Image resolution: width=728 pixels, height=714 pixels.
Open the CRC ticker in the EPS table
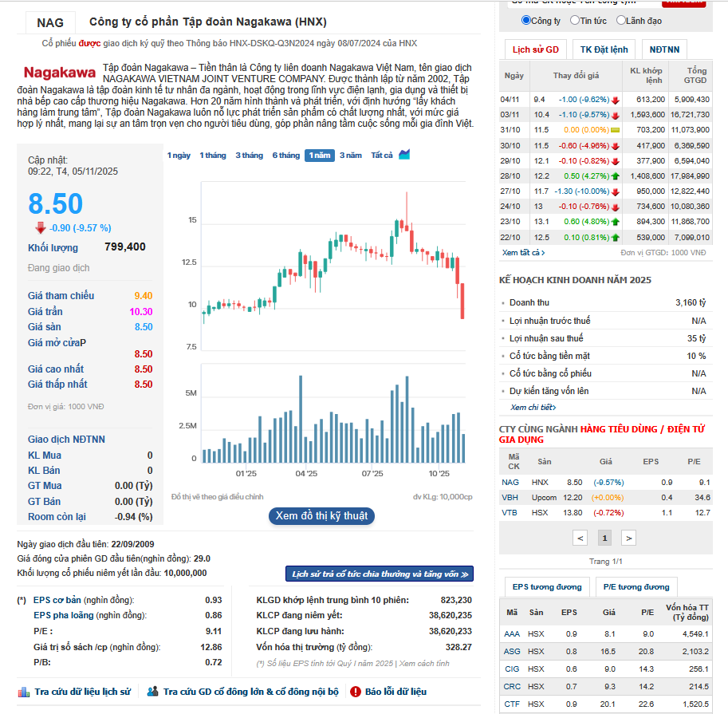tap(512, 687)
